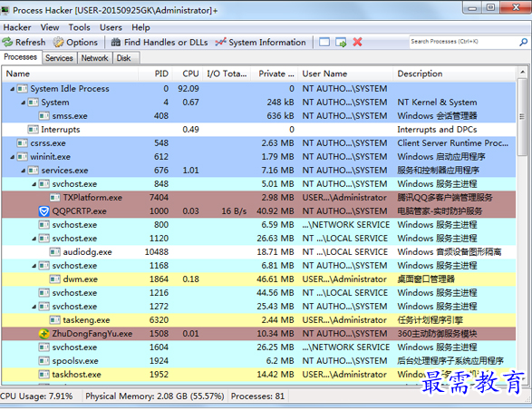Image resolution: width=532 pixels, height=411 pixels.
Task: Open the Hacker menu
Action: [x=17, y=27]
